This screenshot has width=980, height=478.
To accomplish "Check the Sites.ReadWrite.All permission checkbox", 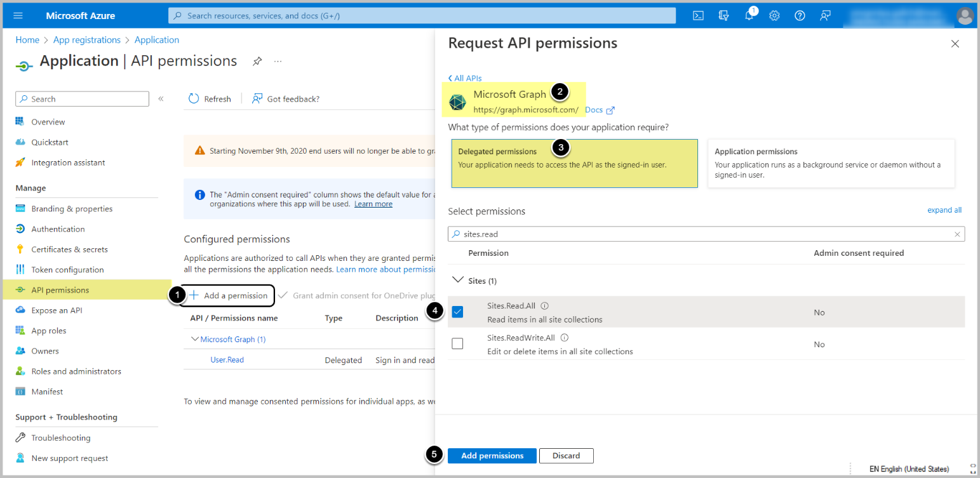I will (457, 344).
